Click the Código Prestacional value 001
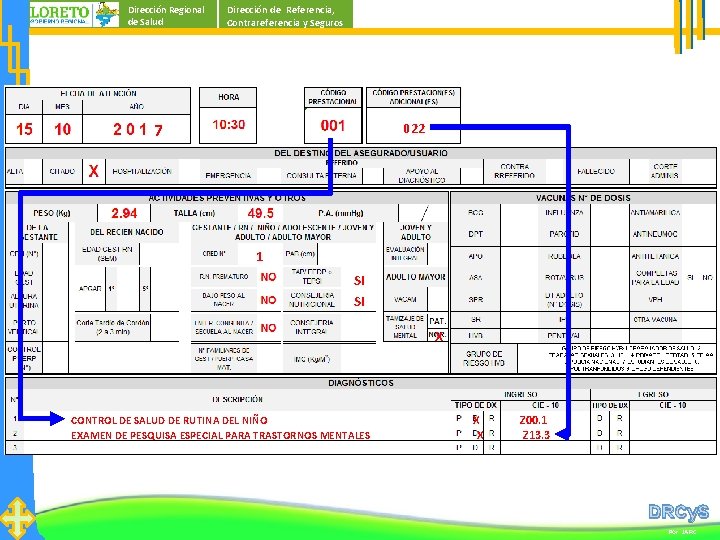The height and width of the screenshot is (540, 720). pyautogui.click(x=332, y=125)
